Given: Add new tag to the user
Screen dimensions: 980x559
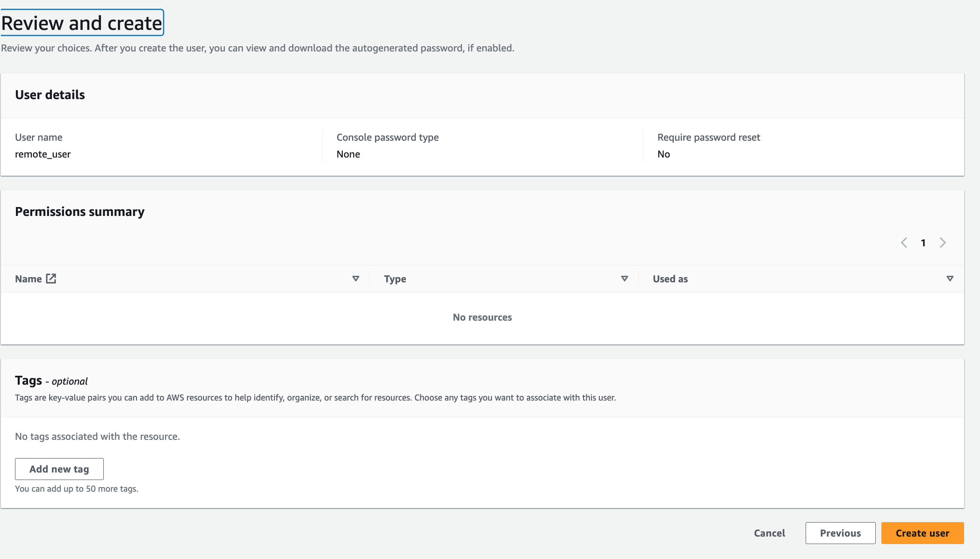Looking at the screenshot, I should [59, 469].
